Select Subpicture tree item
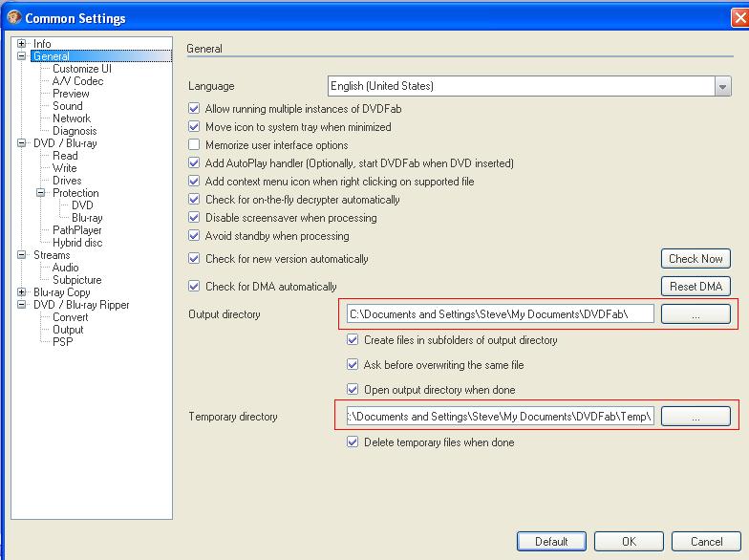749x560 pixels. (x=76, y=279)
